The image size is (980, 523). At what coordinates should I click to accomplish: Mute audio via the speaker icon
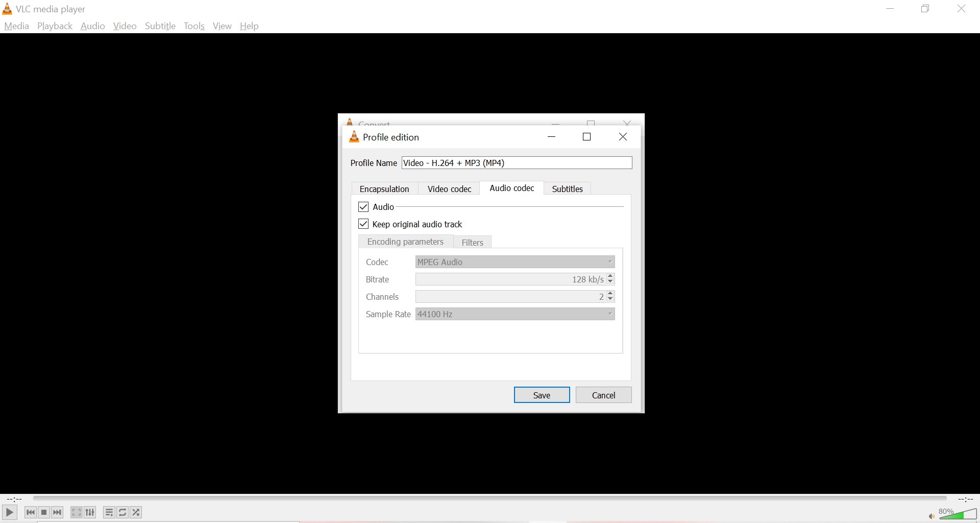tap(932, 516)
